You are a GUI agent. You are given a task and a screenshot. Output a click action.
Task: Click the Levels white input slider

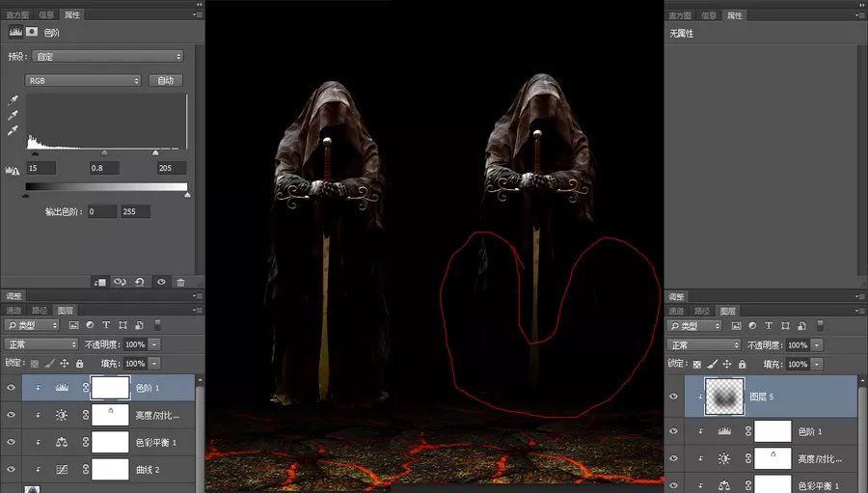155,152
